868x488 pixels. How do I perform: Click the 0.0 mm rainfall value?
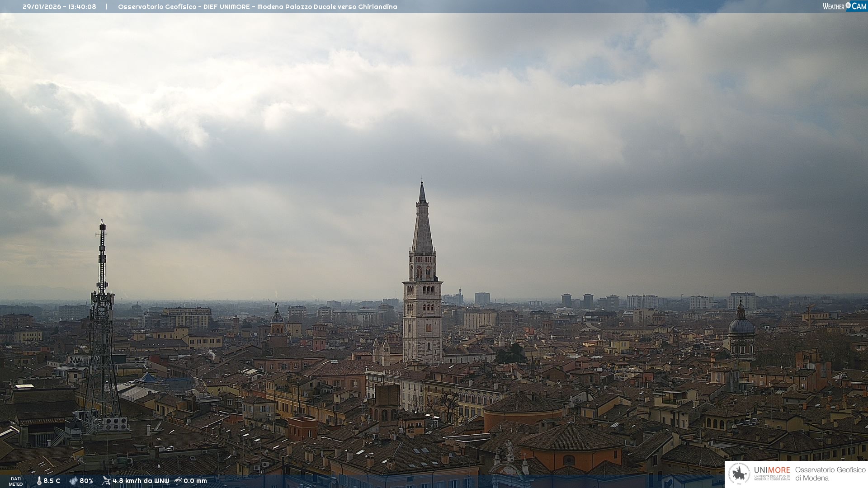point(195,481)
